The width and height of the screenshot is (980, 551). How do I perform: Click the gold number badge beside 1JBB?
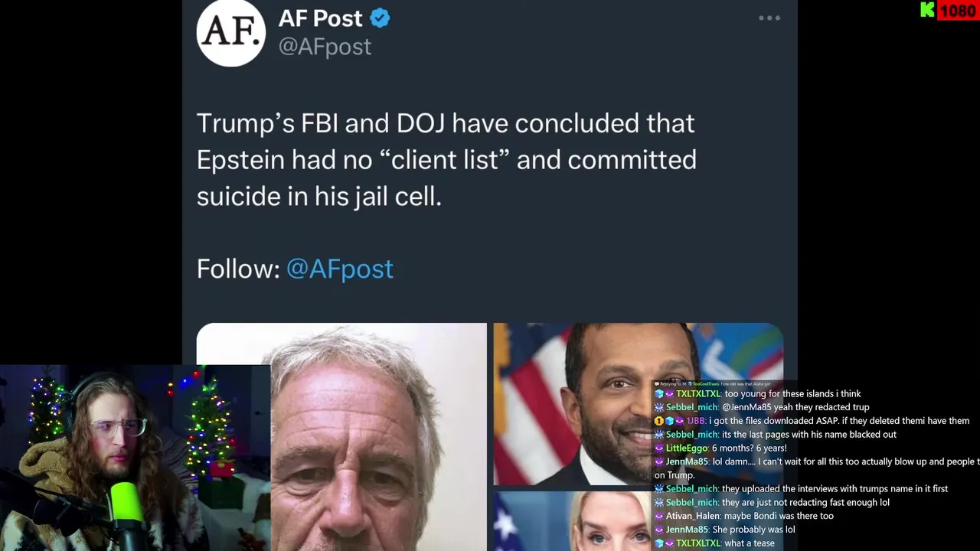pos(658,421)
